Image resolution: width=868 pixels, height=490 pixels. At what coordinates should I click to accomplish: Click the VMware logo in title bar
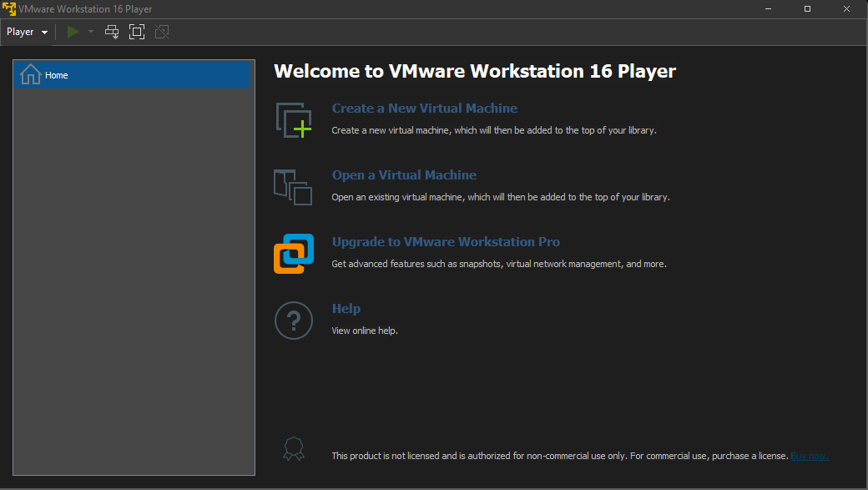pyautogui.click(x=9, y=8)
